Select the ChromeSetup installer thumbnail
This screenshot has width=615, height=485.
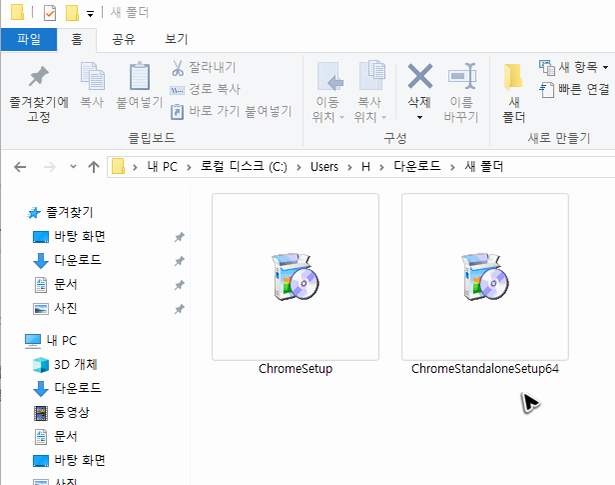(295, 277)
